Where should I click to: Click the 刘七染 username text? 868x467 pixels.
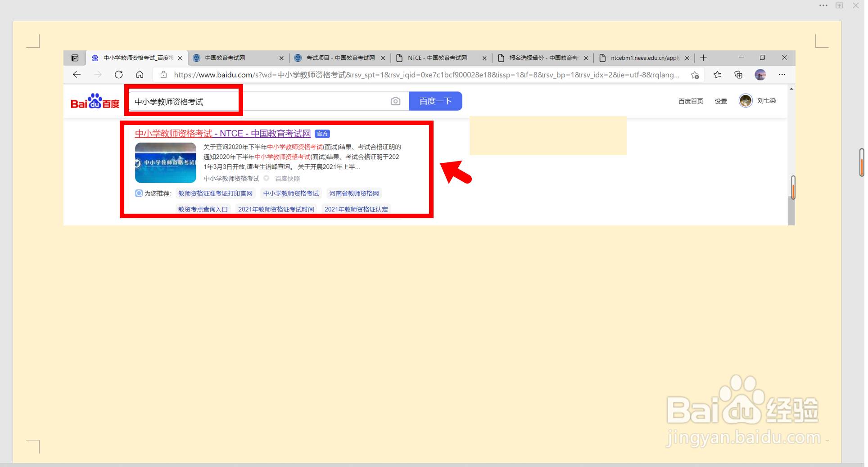coord(766,101)
